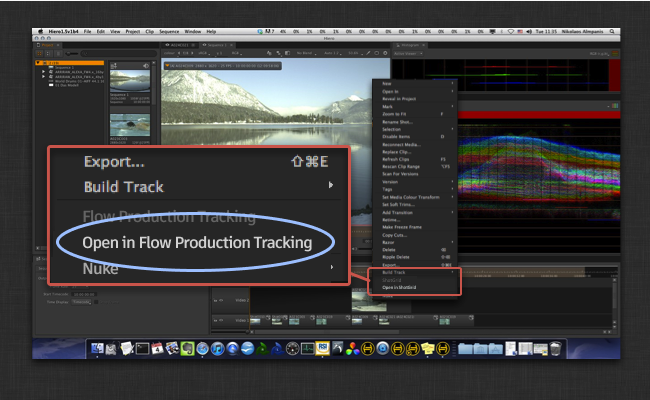The image size is (650, 400).
Task: Select Sequence 1 in the project tree
Action: [63, 68]
